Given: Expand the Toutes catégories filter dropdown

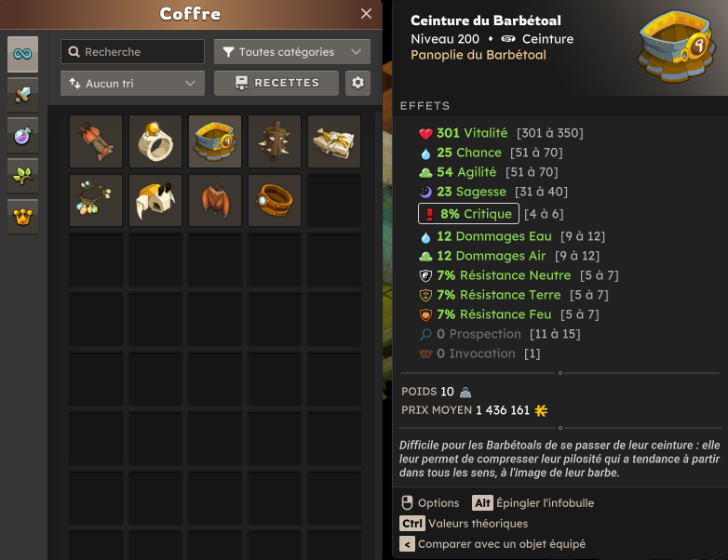Looking at the screenshot, I should pyautogui.click(x=292, y=51).
